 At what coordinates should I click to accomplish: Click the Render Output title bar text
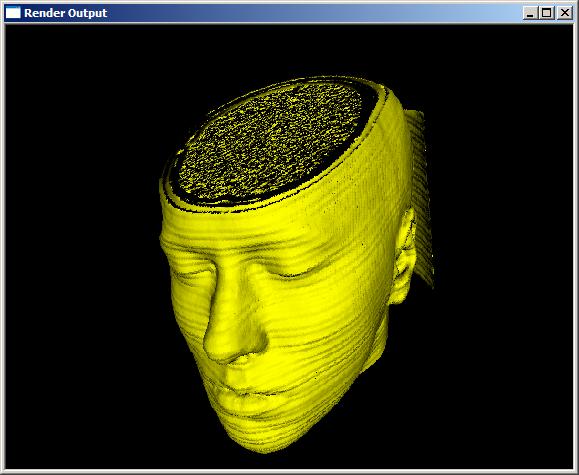[66, 13]
